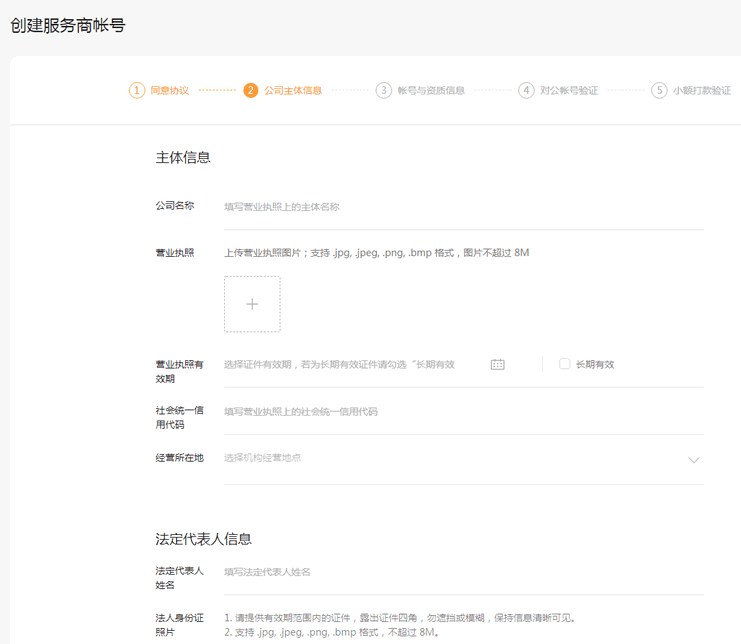
Task: Select the 公司主体信息 step label
Action: click(x=293, y=91)
